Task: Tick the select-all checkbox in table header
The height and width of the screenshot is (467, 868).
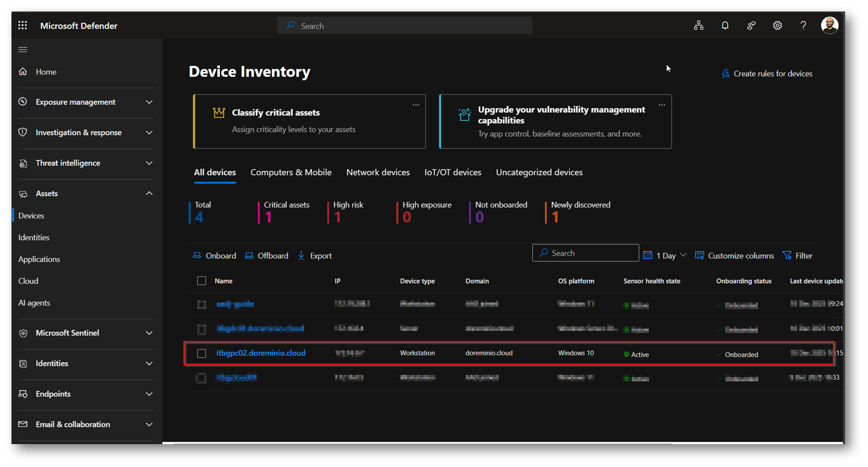Action: click(x=202, y=281)
